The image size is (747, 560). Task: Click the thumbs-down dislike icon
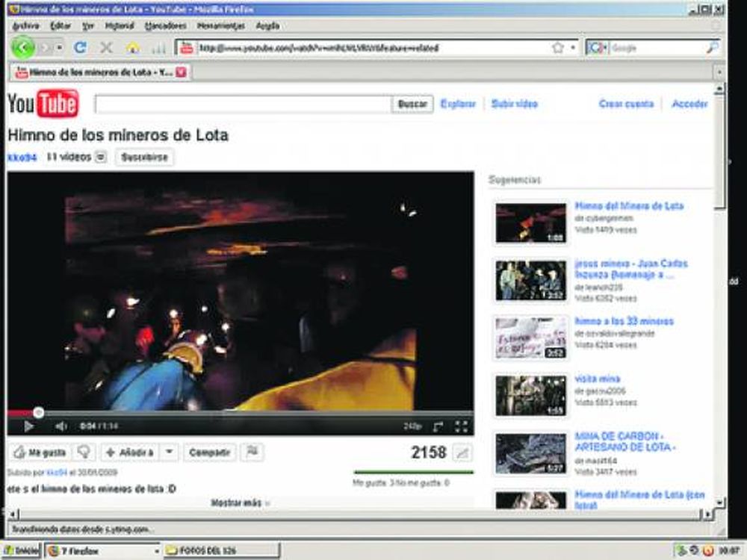pyautogui.click(x=85, y=452)
